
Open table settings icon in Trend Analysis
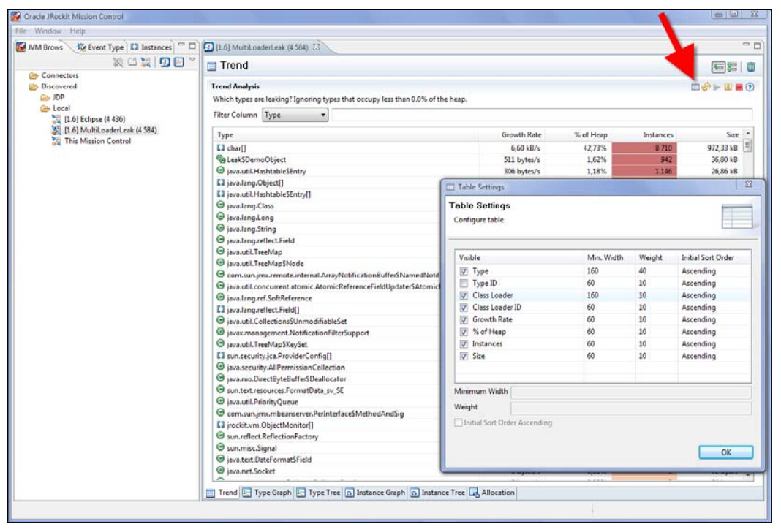pyautogui.click(x=695, y=87)
